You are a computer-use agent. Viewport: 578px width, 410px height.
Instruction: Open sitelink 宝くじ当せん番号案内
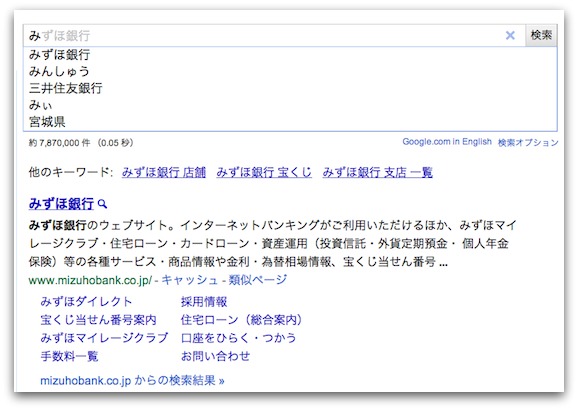tap(98, 320)
